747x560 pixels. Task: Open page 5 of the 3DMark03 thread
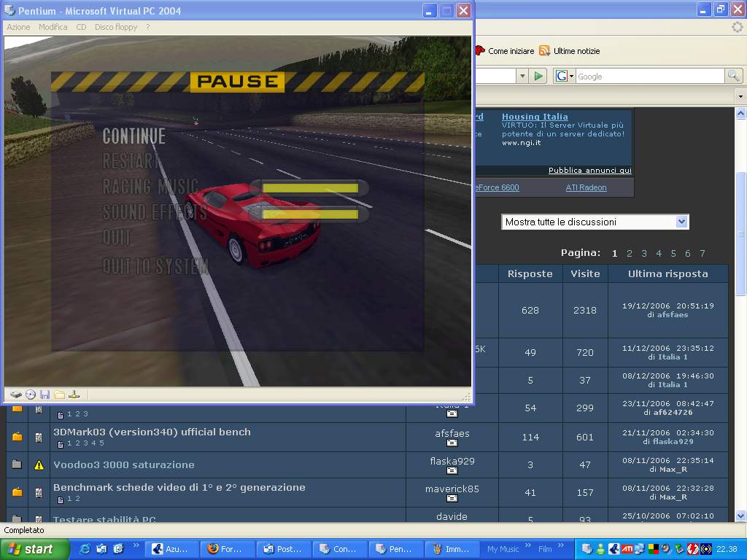101,443
